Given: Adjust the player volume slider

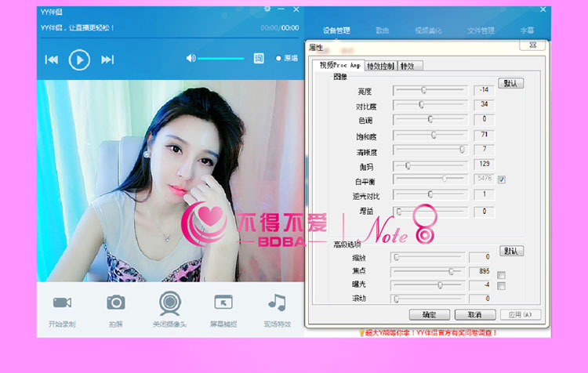Looking at the screenshot, I should 221,59.
